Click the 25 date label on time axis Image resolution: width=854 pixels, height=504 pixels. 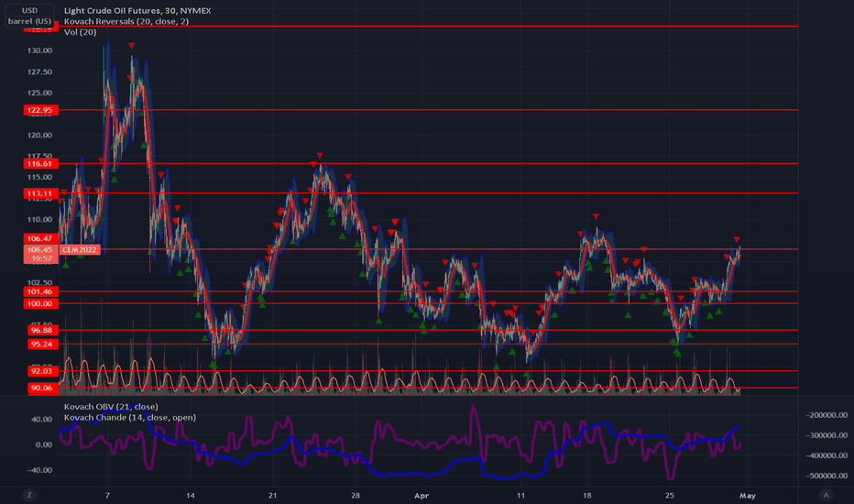click(670, 495)
